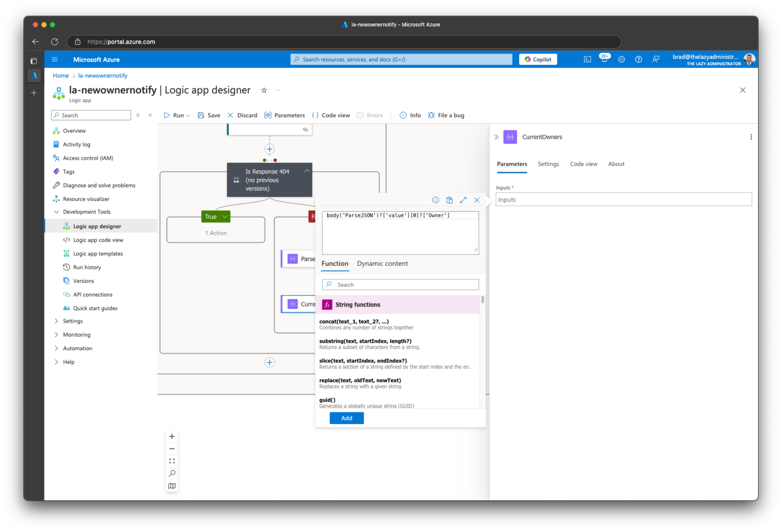The image size is (782, 532).
Task: Add a step above the condition
Action: 270,149
